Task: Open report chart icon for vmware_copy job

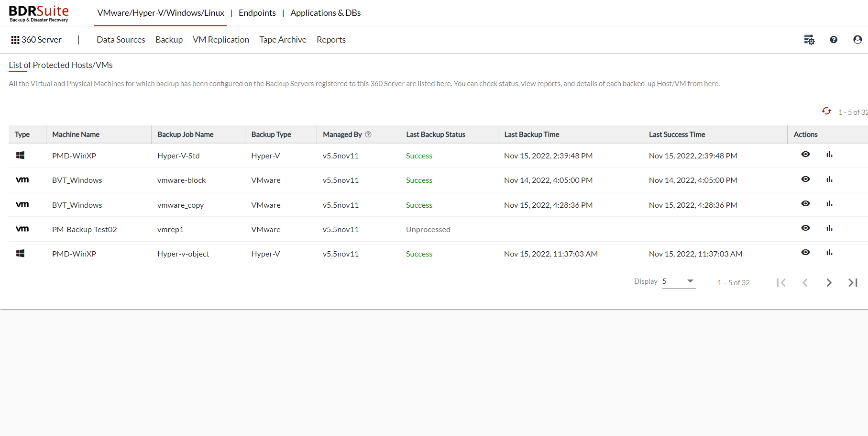Action: coord(829,203)
